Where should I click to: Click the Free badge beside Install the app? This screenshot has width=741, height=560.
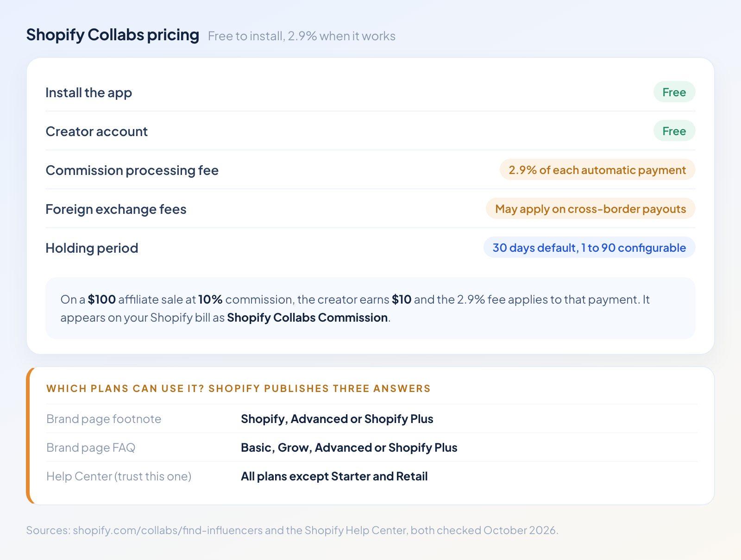674,92
